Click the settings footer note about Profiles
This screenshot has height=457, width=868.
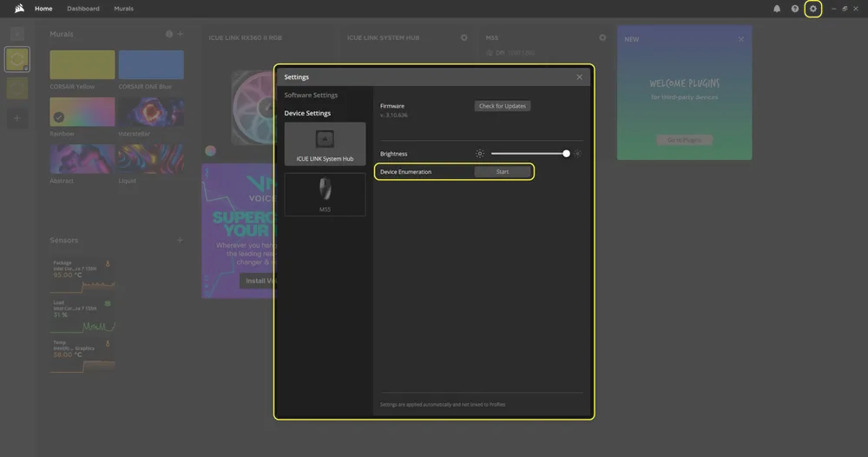(x=443, y=404)
